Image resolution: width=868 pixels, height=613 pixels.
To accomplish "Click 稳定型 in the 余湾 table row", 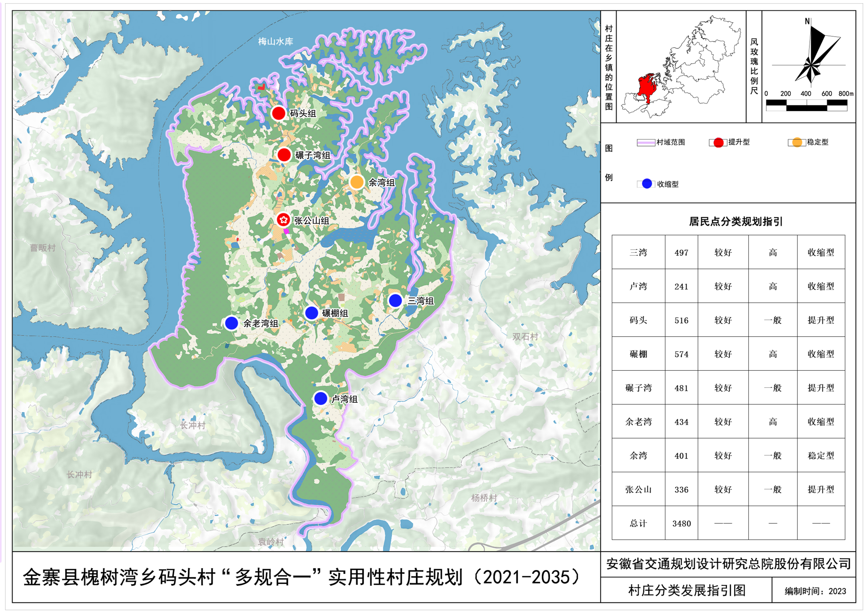I will (x=821, y=455).
